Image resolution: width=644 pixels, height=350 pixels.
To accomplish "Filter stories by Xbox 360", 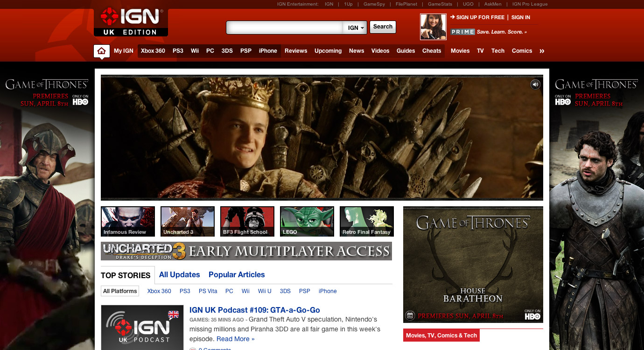I will tap(159, 291).
